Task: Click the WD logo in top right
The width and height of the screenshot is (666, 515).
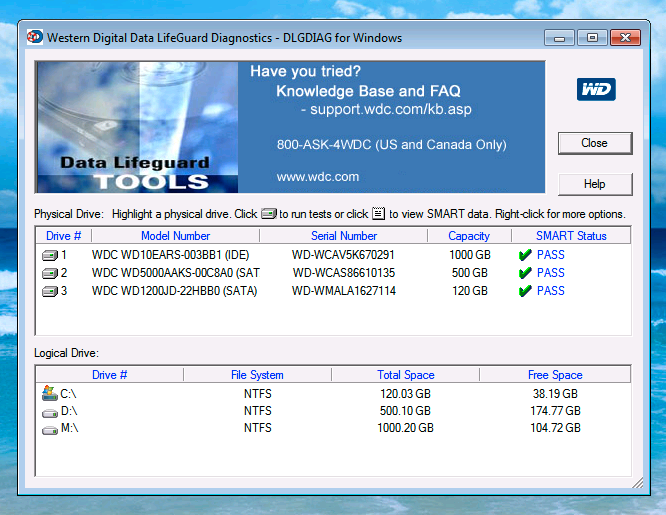Action: [x=595, y=90]
